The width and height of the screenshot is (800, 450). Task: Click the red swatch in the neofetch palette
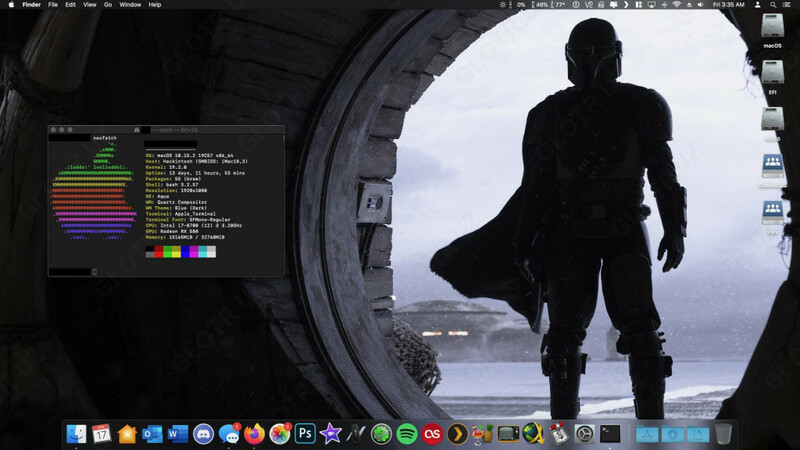[159, 252]
